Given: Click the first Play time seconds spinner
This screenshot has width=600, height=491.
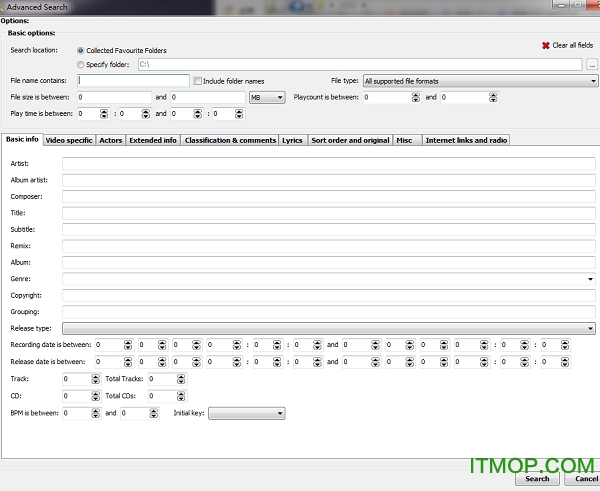Looking at the screenshot, I should pyautogui.click(x=145, y=114).
